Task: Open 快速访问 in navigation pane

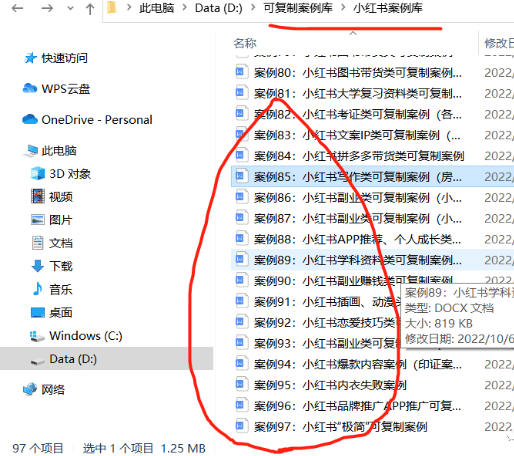Action: pos(64,58)
